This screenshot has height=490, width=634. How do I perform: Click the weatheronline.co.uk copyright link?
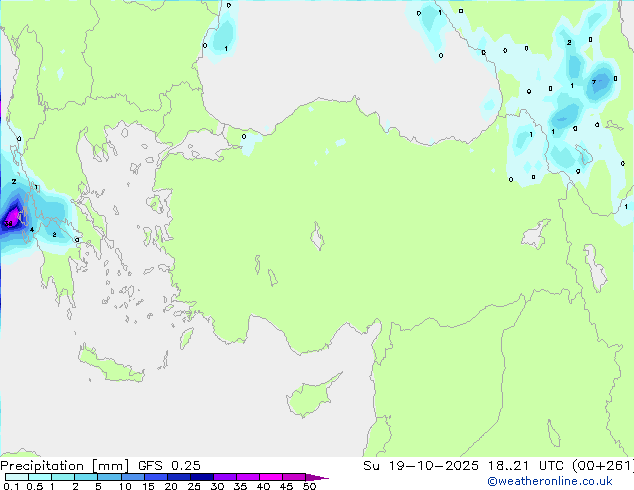550,481
